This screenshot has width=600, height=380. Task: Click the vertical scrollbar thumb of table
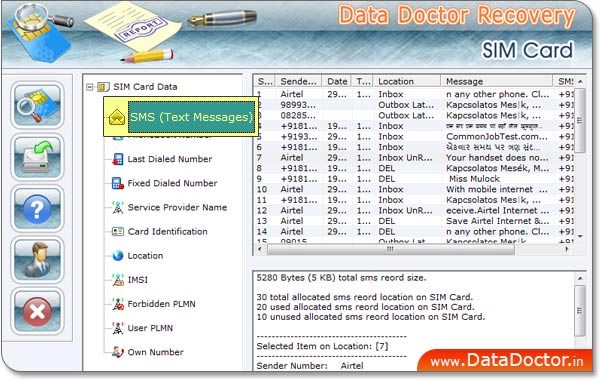coord(580,121)
